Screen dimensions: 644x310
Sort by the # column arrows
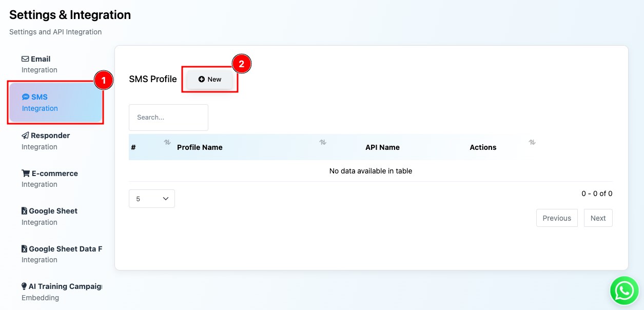[x=167, y=142]
